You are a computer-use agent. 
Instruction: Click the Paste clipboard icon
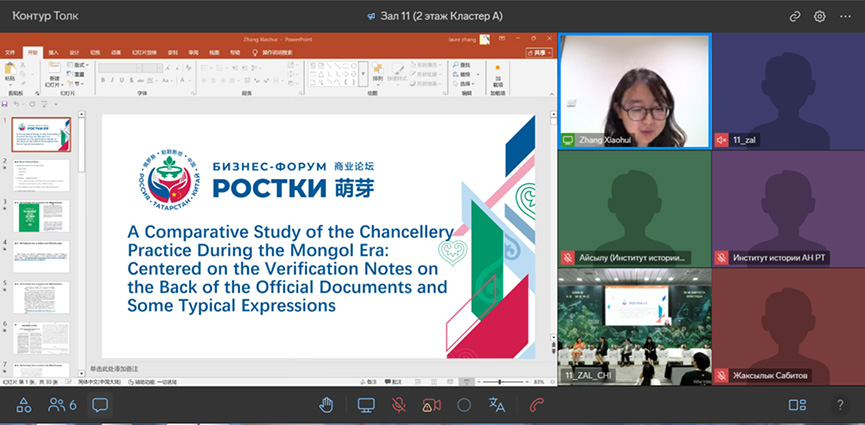(x=9, y=70)
